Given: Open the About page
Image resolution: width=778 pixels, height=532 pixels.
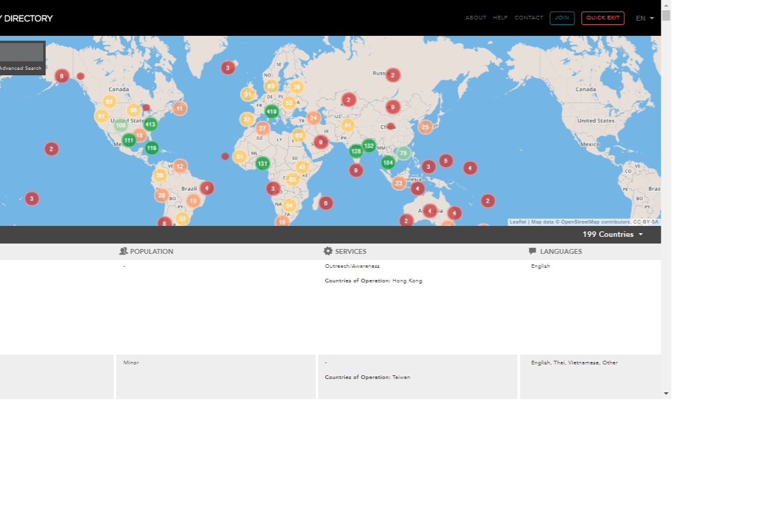Looking at the screenshot, I should (x=476, y=18).
